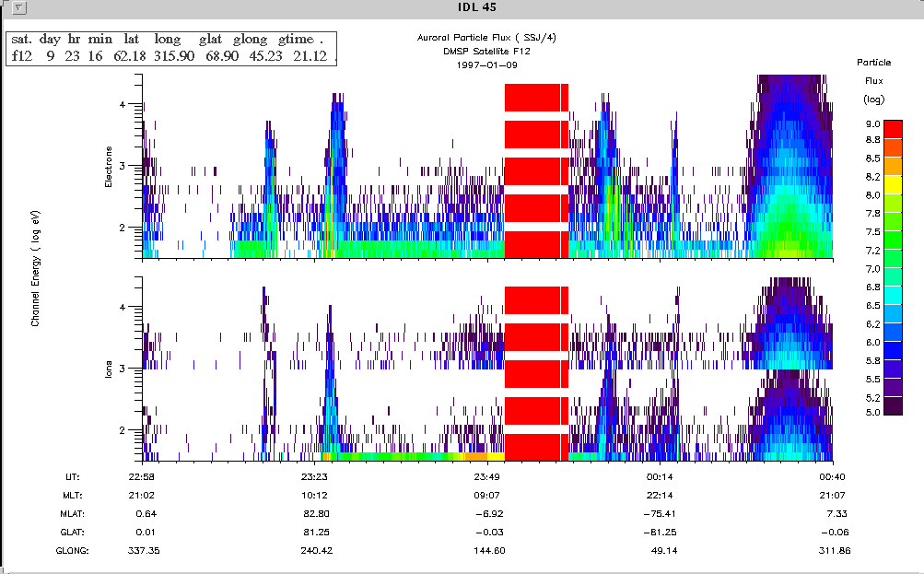Select the UT value '00:40'
This screenshot has width=924, height=574.
pyautogui.click(x=832, y=476)
